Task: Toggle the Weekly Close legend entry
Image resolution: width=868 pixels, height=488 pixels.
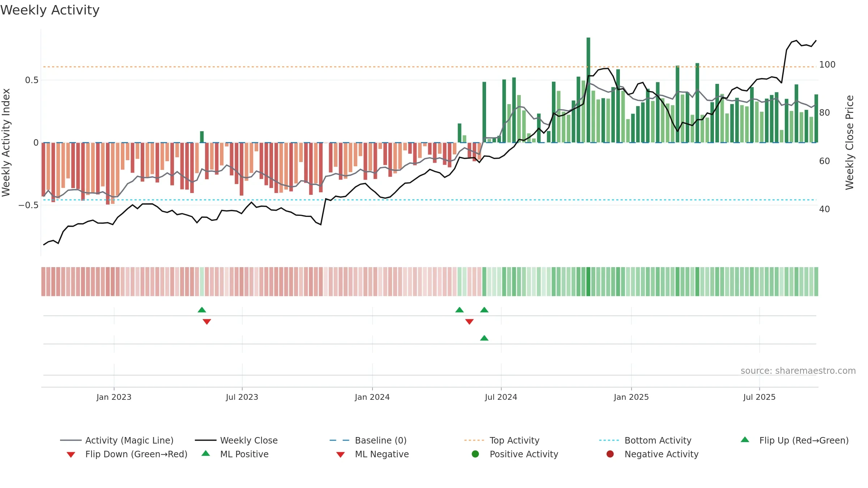Action: click(x=236, y=440)
